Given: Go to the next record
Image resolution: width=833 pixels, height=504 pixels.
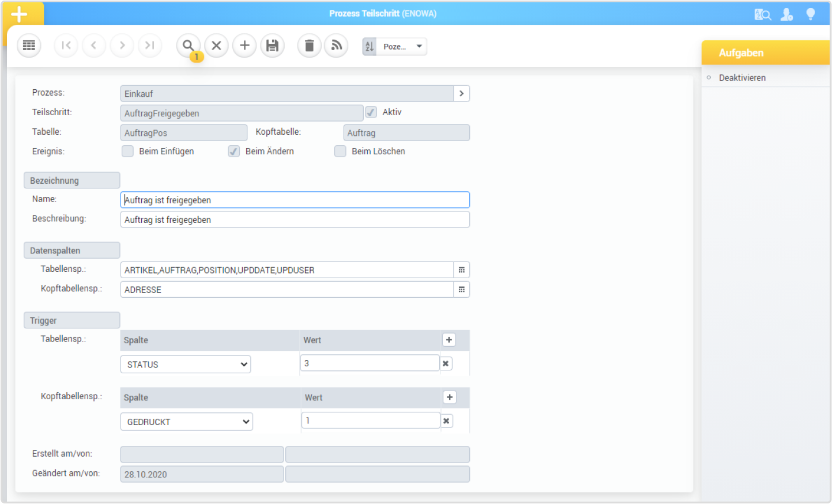Looking at the screenshot, I should [122, 46].
